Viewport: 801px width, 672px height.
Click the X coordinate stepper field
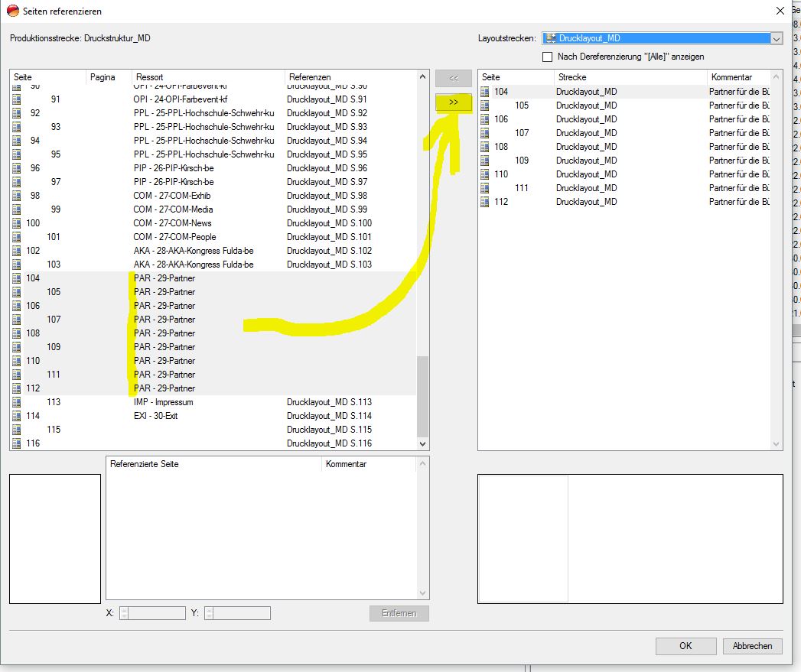pyautogui.click(x=152, y=613)
